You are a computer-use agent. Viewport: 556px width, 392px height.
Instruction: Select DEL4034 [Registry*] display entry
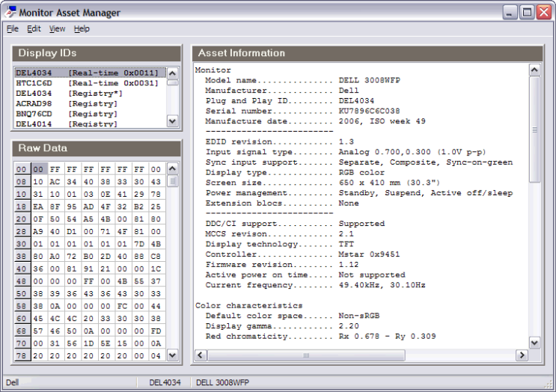91,94
